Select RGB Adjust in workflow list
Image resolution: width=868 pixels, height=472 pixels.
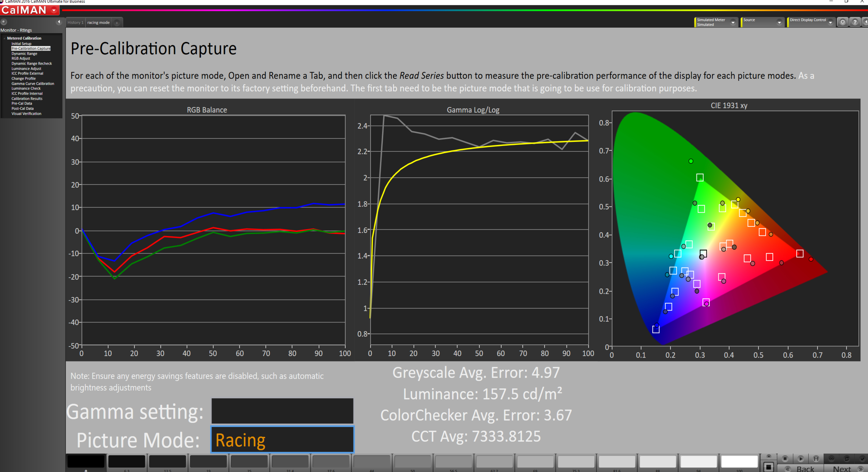coord(21,58)
